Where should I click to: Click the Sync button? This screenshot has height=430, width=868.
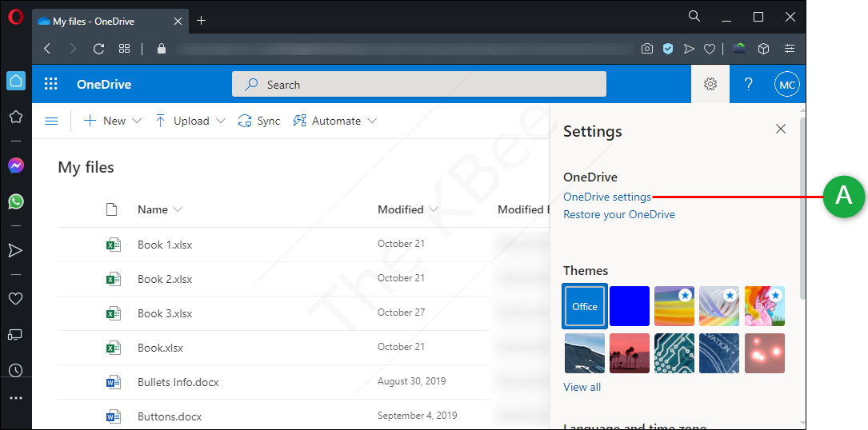(x=259, y=121)
